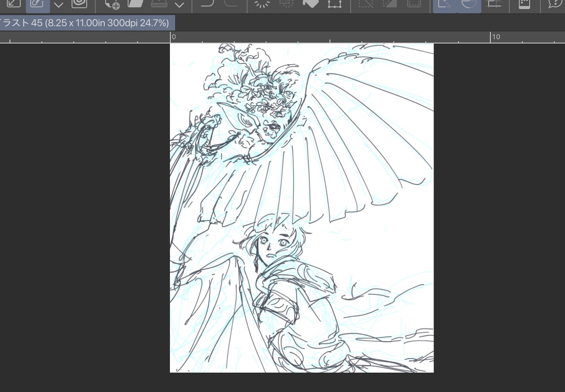The width and height of the screenshot is (565, 392).
Task: Select the イラスト 45 document tab
Action: [86, 23]
